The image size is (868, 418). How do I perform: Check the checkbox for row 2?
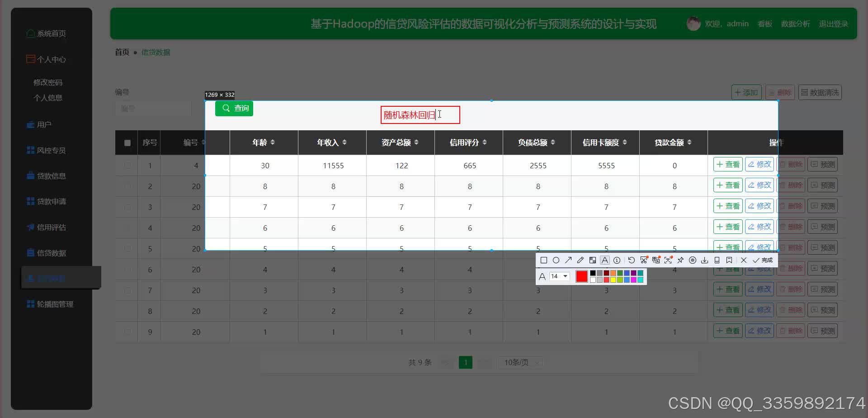[x=127, y=186]
